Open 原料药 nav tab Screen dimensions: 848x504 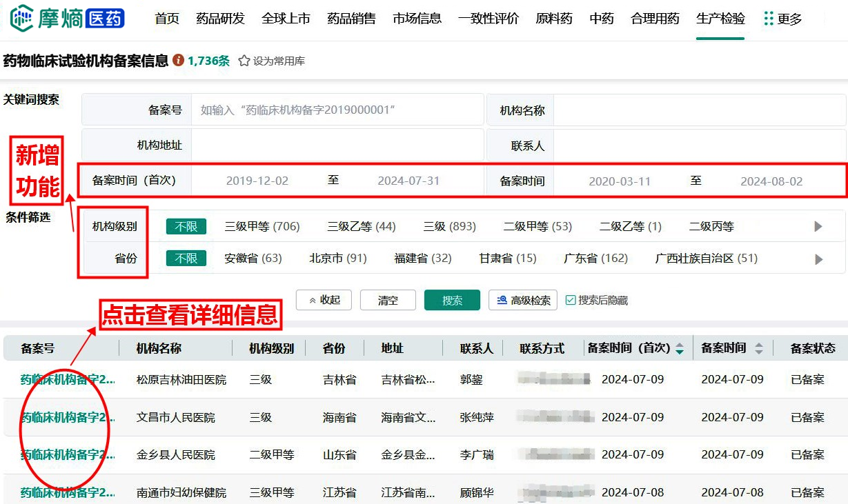pos(554,19)
